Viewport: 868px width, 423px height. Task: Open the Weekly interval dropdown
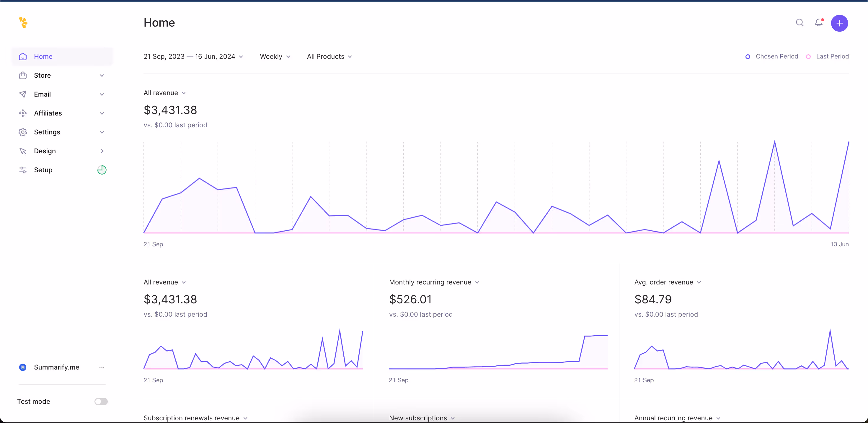275,57
